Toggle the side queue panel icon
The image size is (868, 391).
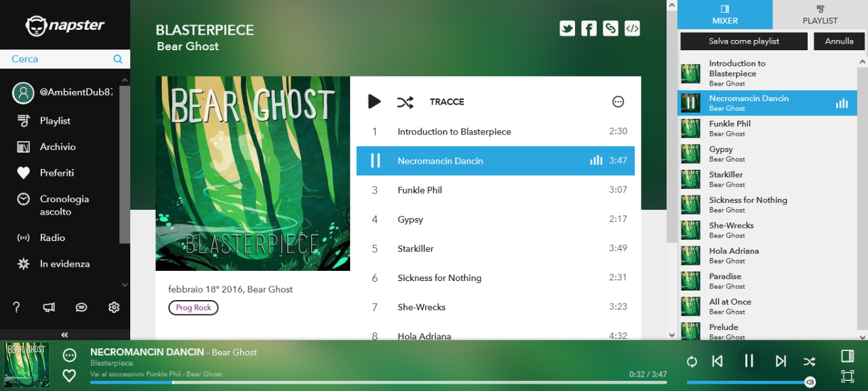click(x=847, y=356)
